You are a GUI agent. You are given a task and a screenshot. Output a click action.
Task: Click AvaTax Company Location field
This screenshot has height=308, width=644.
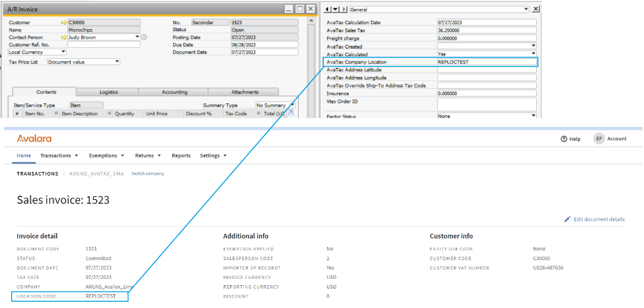click(487, 62)
